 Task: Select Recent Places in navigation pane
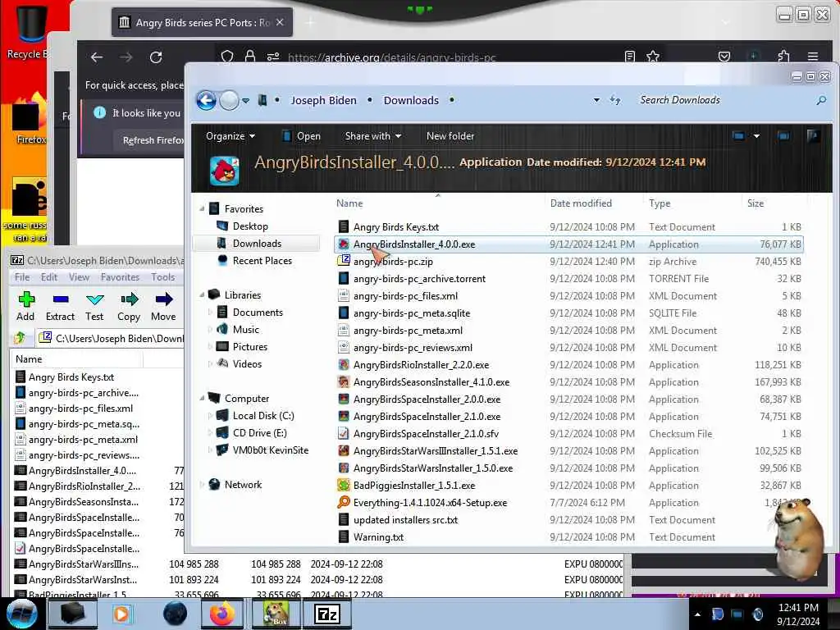point(262,260)
